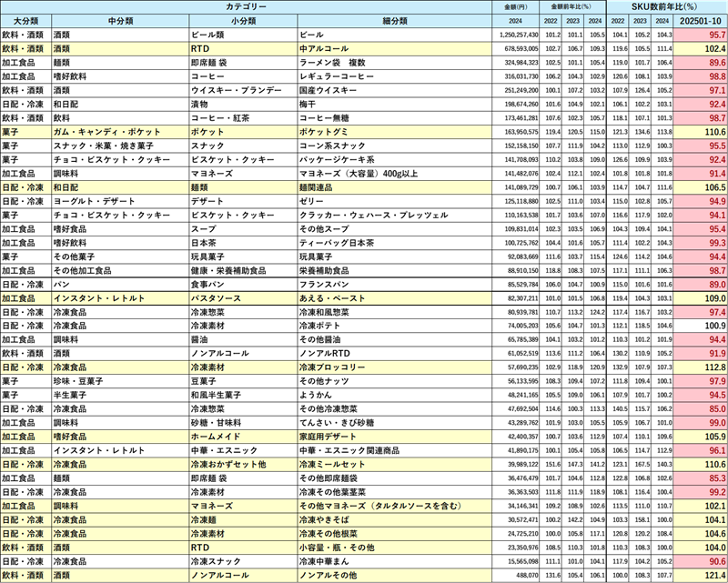Screen dimensions: 728x583
Task: Select the 細分類 column header
Action: click(394, 21)
